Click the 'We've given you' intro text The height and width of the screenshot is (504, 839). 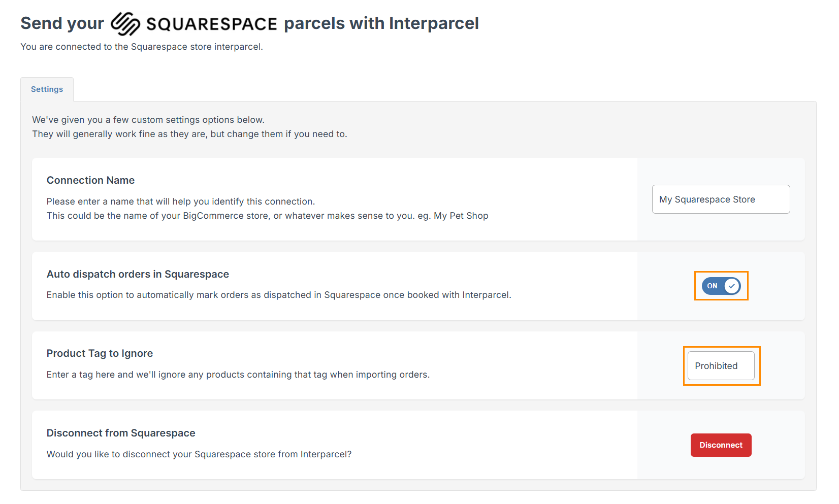tap(148, 120)
